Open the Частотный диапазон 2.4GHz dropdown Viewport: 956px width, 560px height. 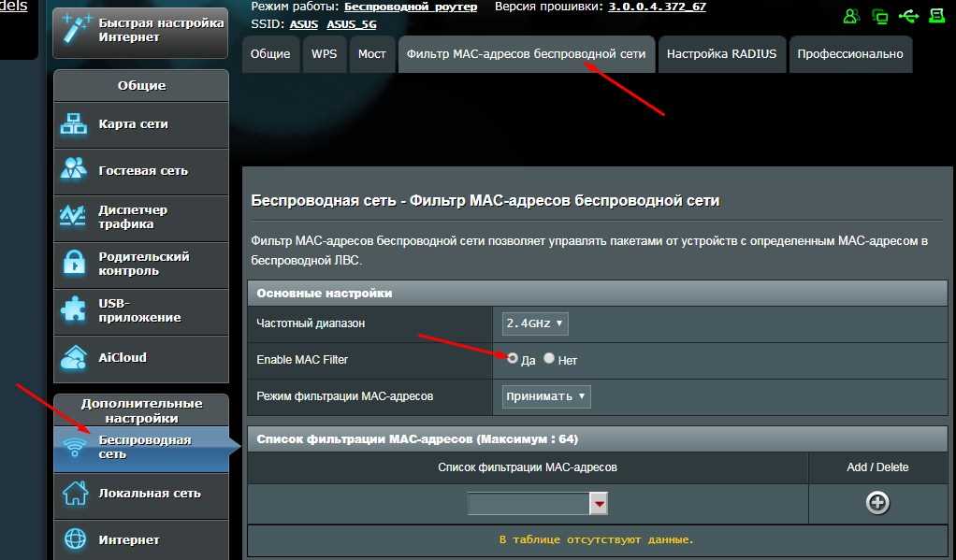click(535, 323)
